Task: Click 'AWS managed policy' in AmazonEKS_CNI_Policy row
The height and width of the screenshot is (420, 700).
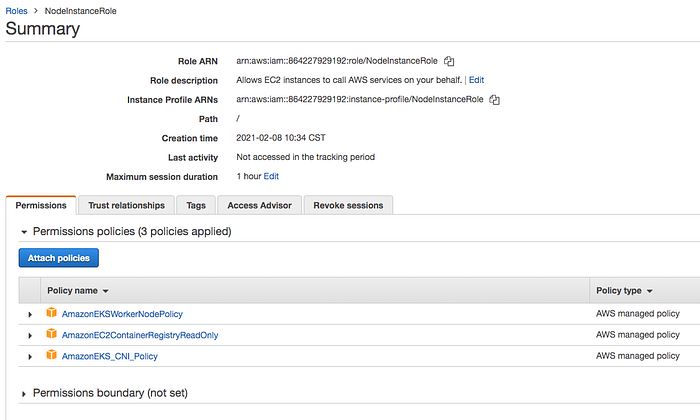Action: point(638,356)
